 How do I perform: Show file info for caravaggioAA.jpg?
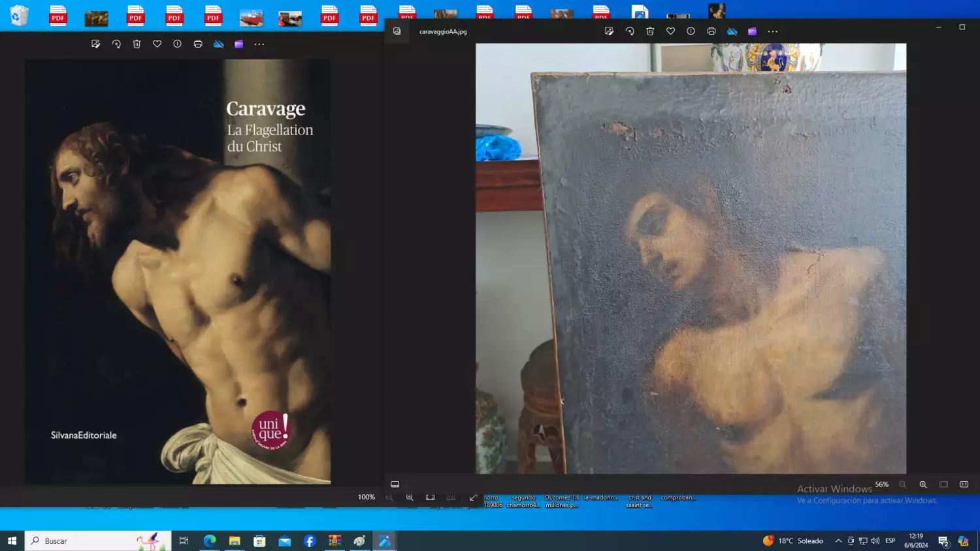pos(691,31)
